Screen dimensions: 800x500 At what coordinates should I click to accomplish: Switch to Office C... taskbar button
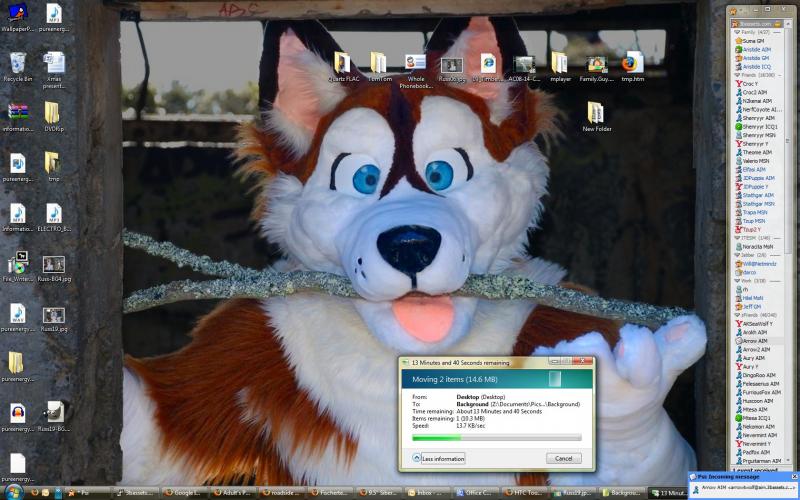(476, 492)
